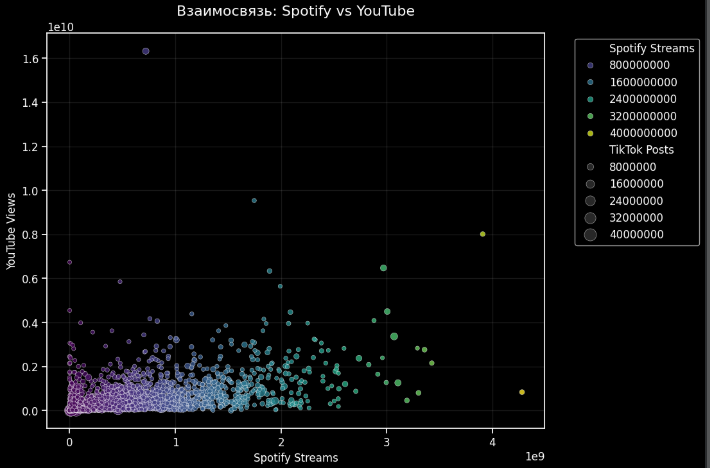This screenshot has width=710, height=468.
Task: Click the green legend marker for 3200000000
Action: (x=590, y=116)
